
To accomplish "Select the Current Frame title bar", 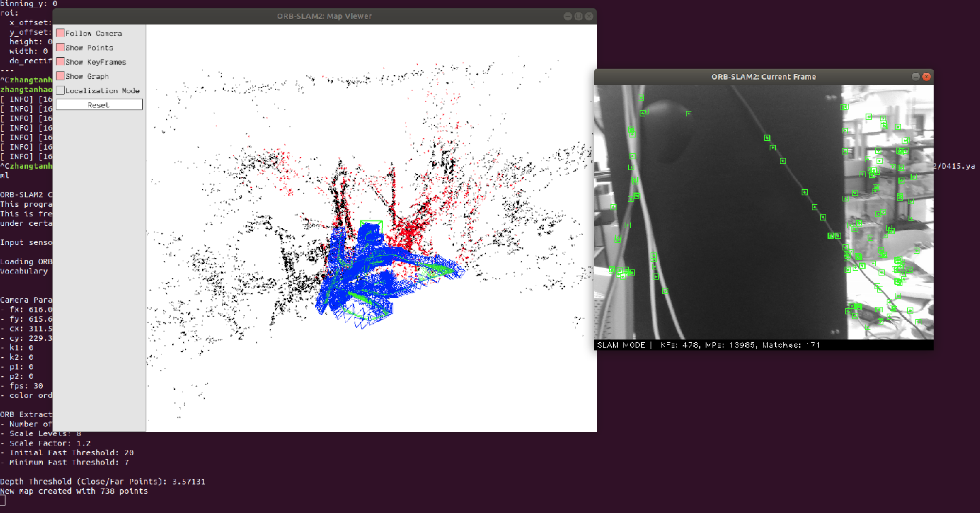I will tap(764, 77).
